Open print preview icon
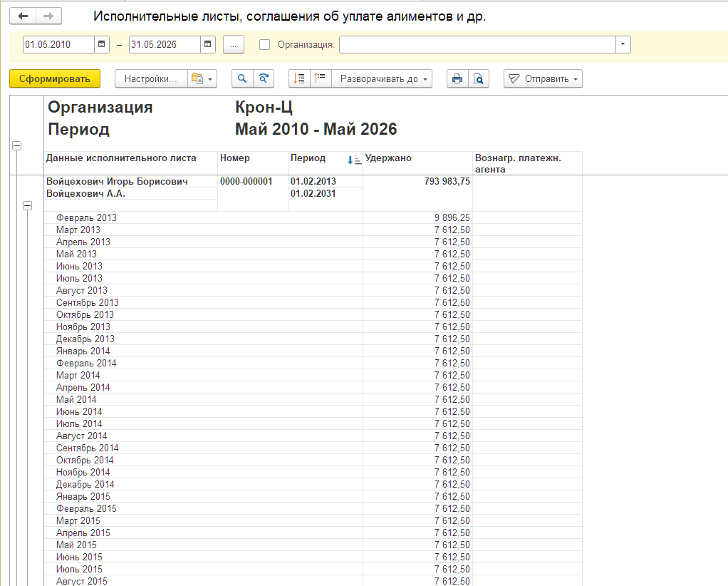The image size is (728, 586). click(x=479, y=78)
